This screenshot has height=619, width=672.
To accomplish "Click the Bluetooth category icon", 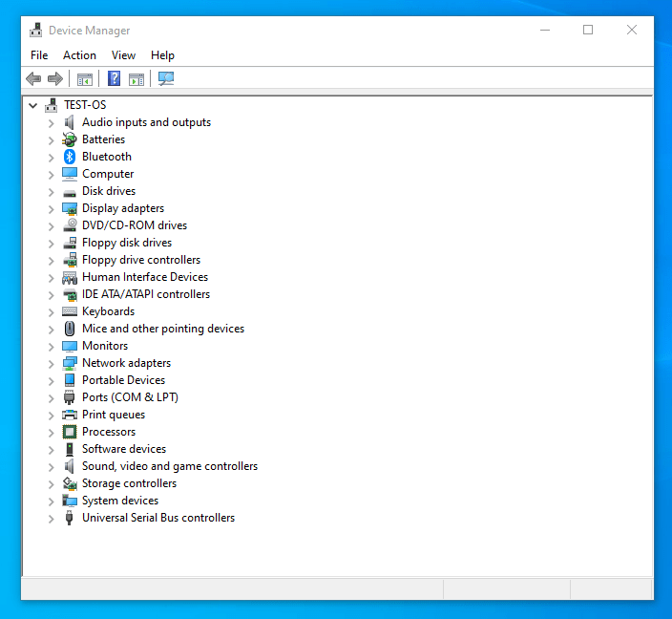I will 70,157.
